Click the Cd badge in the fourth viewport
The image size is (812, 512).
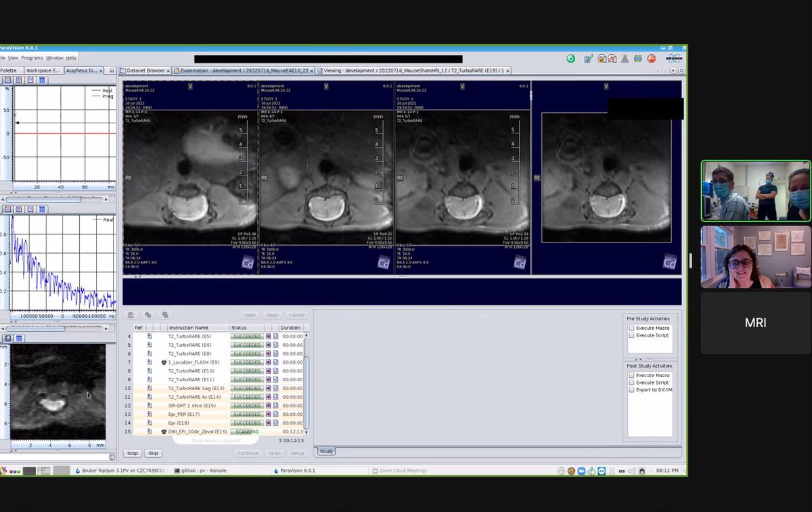pyautogui.click(x=670, y=263)
